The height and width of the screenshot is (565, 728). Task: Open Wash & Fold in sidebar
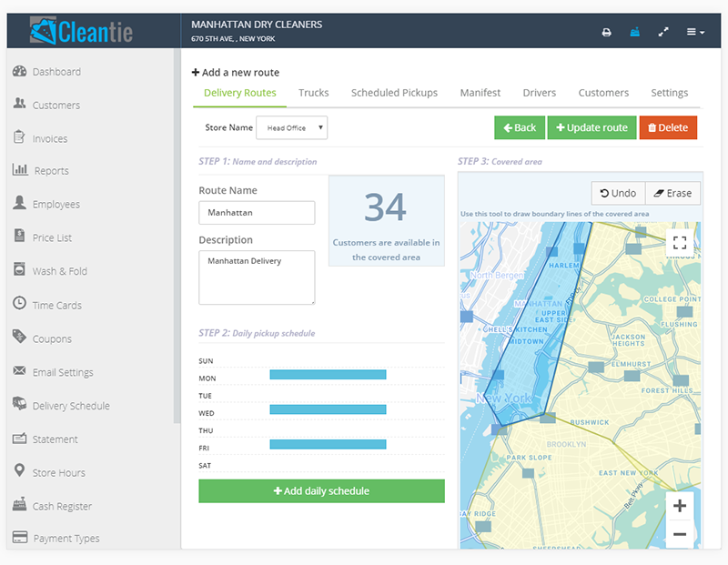pyautogui.click(x=59, y=271)
